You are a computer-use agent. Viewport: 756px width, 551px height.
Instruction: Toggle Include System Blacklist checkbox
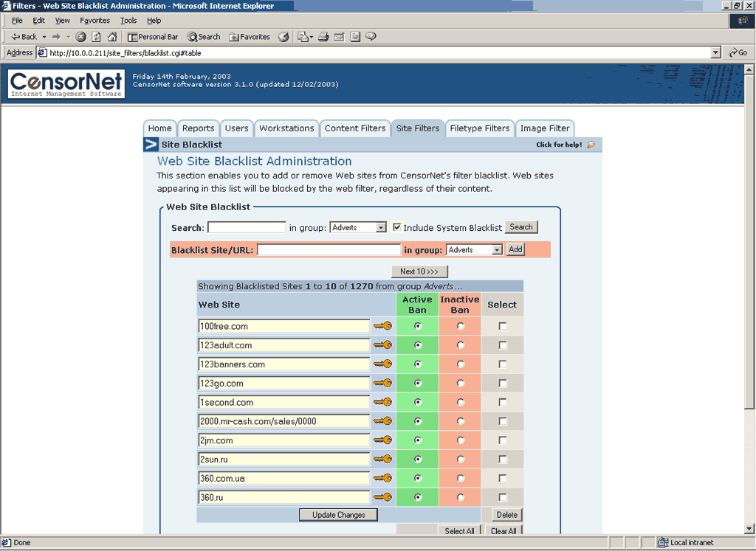pyautogui.click(x=396, y=227)
